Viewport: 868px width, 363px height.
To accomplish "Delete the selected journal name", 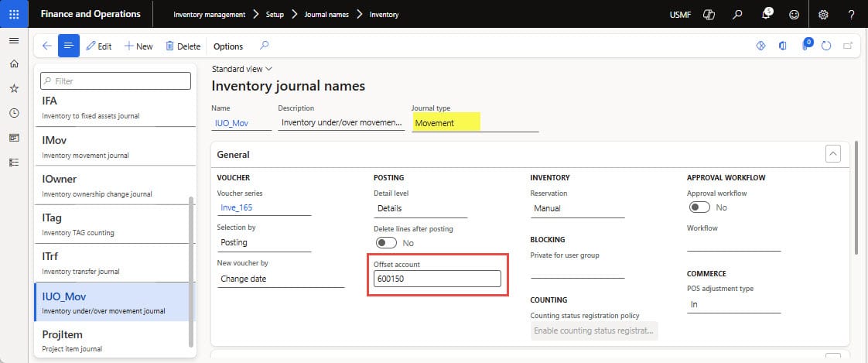I will click(x=183, y=46).
